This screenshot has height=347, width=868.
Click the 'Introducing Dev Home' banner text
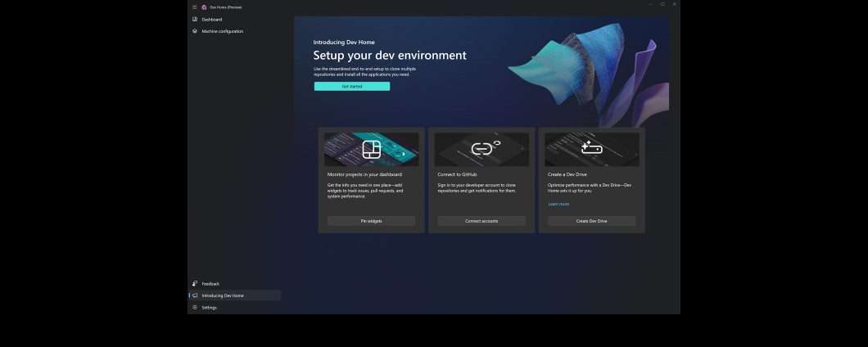pyautogui.click(x=344, y=42)
